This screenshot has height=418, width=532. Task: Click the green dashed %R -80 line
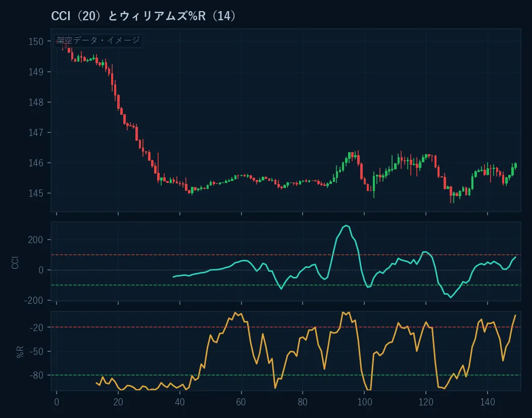click(286, 375)
